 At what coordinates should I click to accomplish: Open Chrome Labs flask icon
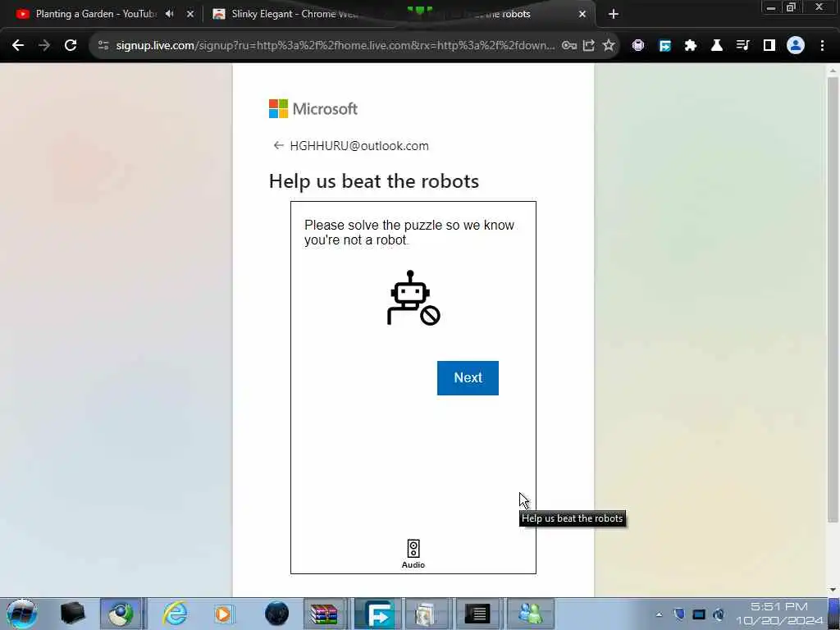tap(717, 46)
